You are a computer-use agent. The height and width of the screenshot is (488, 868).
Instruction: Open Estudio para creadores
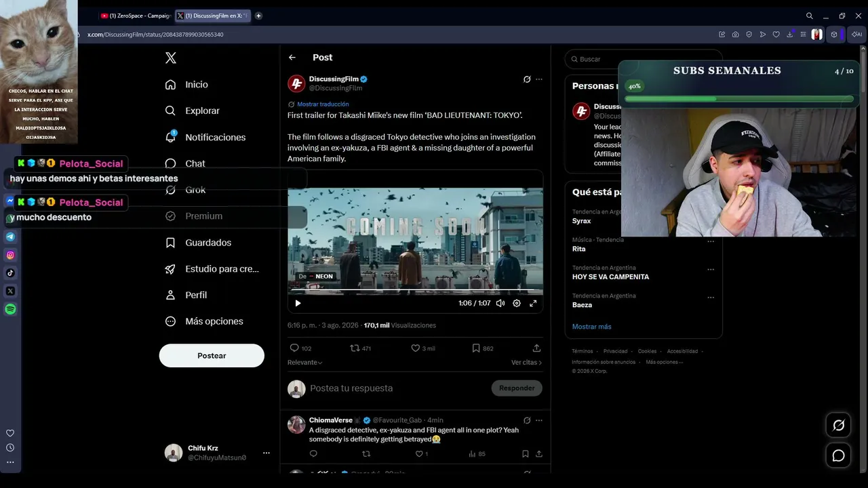[x=212, y=269]
